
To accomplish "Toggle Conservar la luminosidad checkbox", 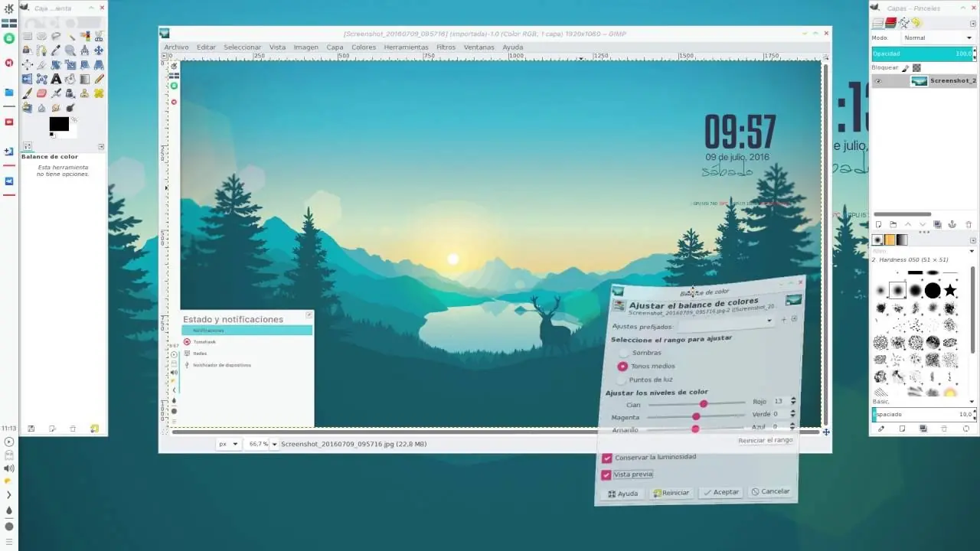I will click(607, 458).
